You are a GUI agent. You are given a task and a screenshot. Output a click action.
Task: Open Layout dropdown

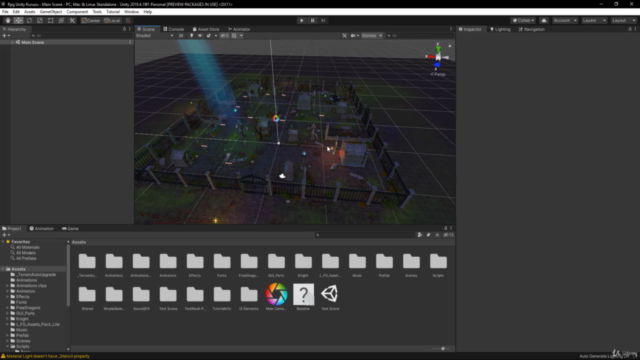tap(624, 20)
